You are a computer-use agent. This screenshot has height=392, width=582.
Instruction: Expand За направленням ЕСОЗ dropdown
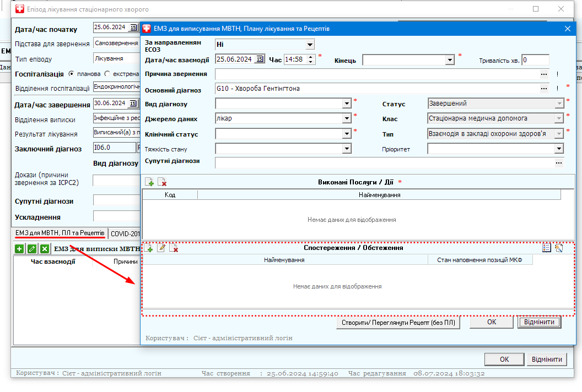coord(310,45)
